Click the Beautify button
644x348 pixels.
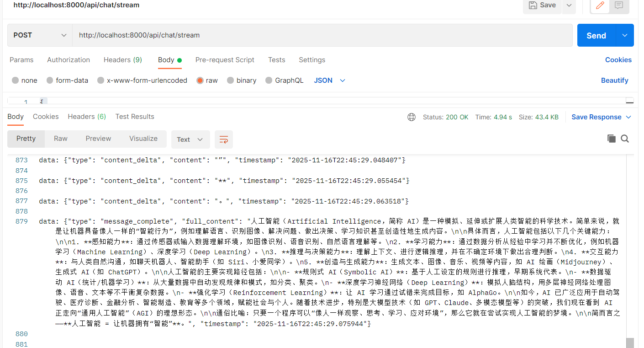[614, 80]
